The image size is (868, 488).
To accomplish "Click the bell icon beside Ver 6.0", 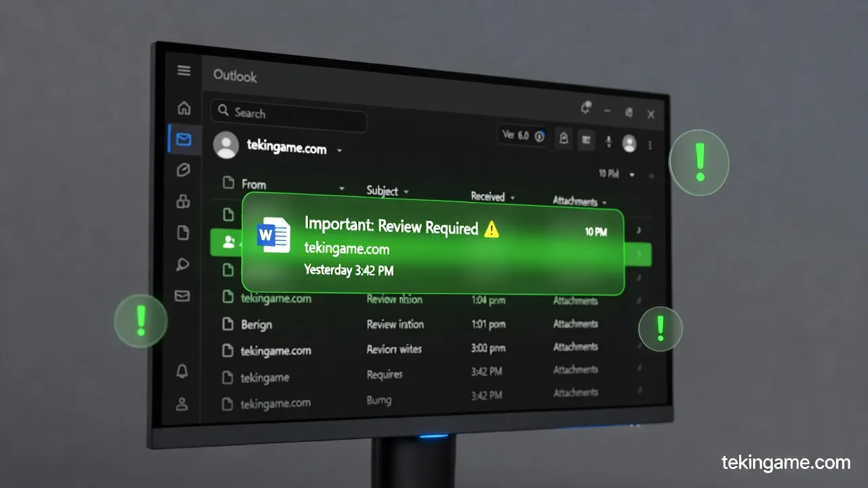I will click(x=563, y=138).
